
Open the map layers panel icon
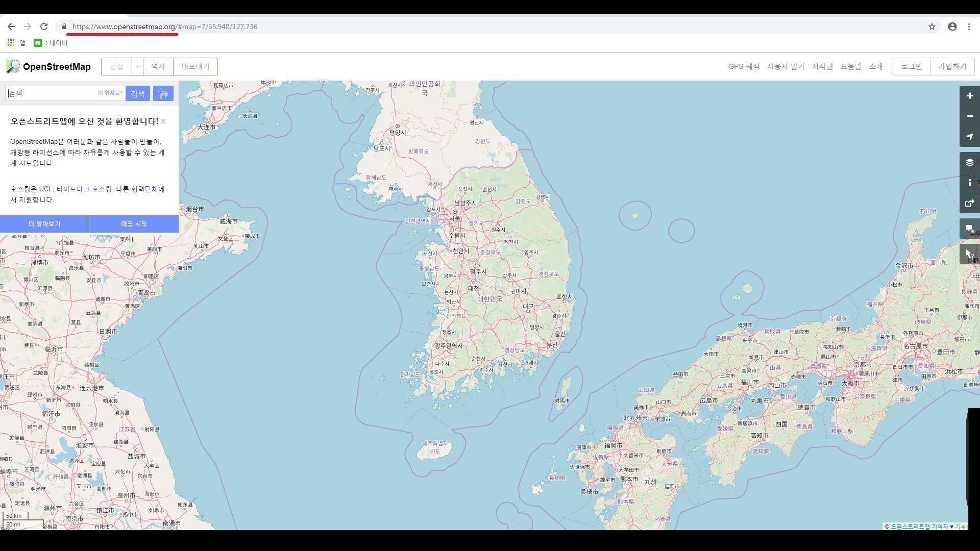[970, 162]
